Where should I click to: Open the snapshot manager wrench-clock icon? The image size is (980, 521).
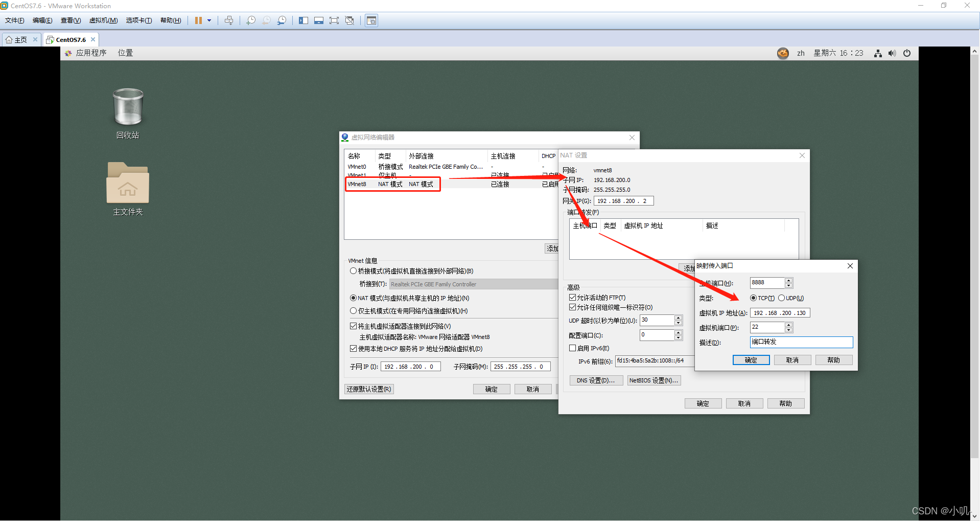(282, 20)
